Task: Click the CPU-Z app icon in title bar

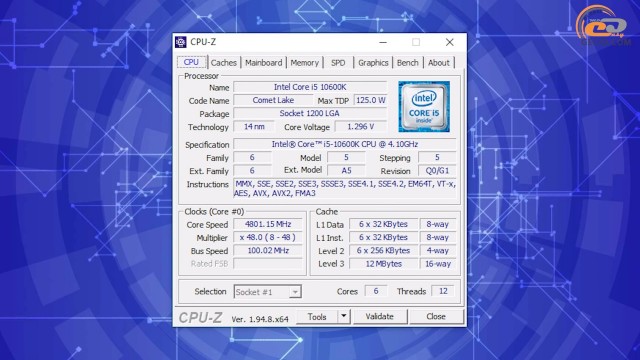Action: (x=181, y=42)
